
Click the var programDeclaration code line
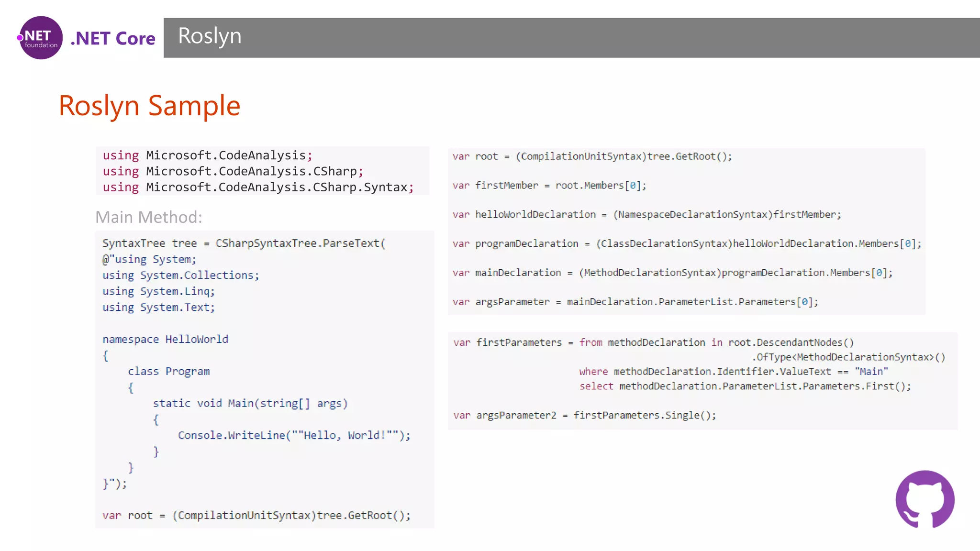coord(686,244)
